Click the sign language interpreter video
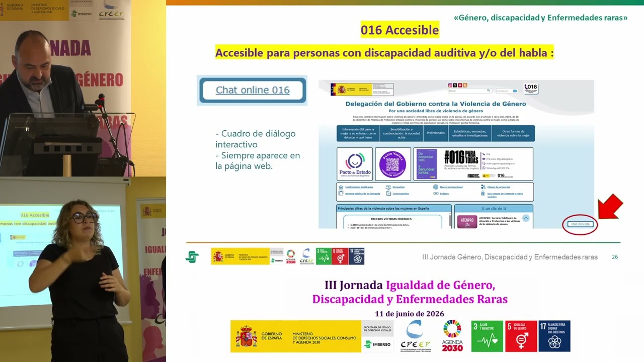 click(x=83, y=269)
